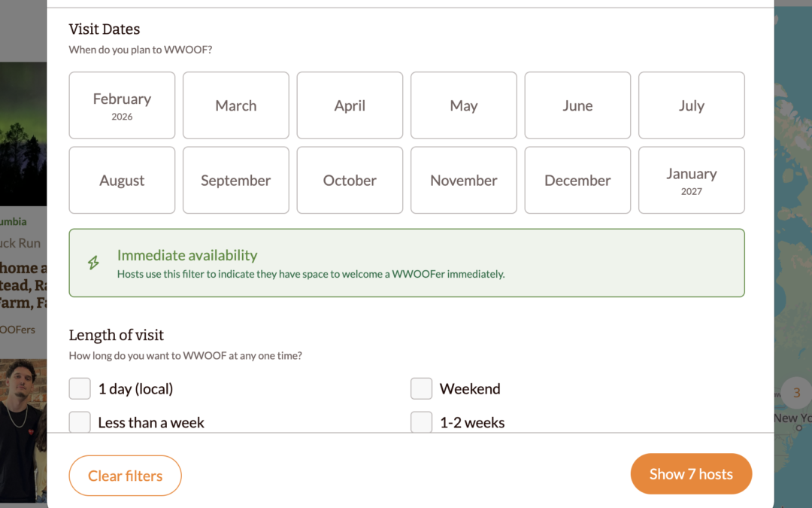This screenshot has height=508, width=812.
Task: Choose November as a visit month
Action: (463, 180)
